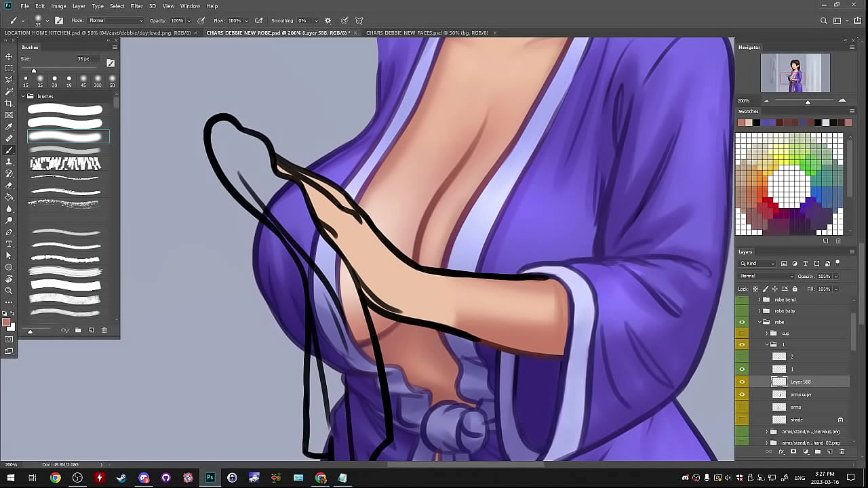Select the Crop tool

(x=9, y=103)
